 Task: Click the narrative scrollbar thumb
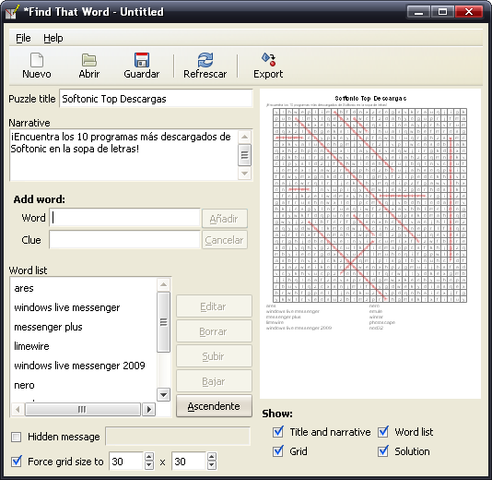[245, 155]
